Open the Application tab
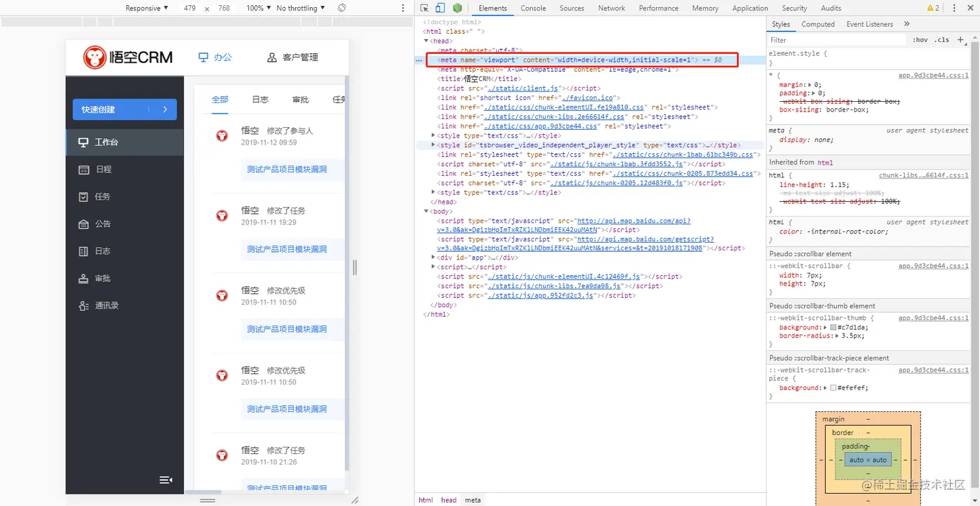This screenshot has width=980, height=506. [x=750, y=8]
